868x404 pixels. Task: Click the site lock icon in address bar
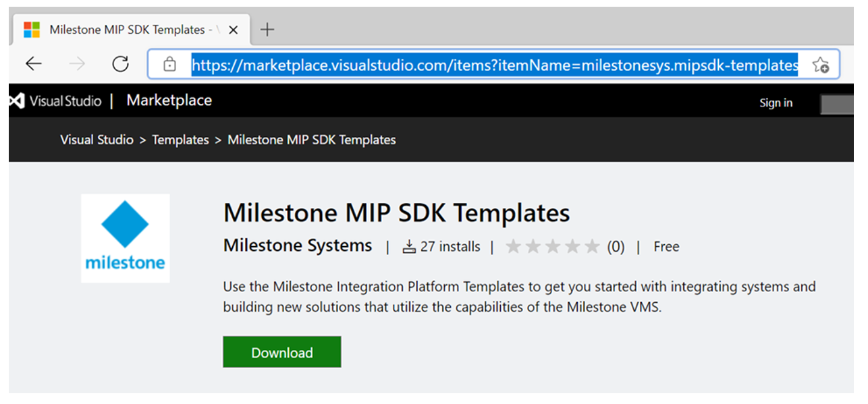(x=169, y=65)
